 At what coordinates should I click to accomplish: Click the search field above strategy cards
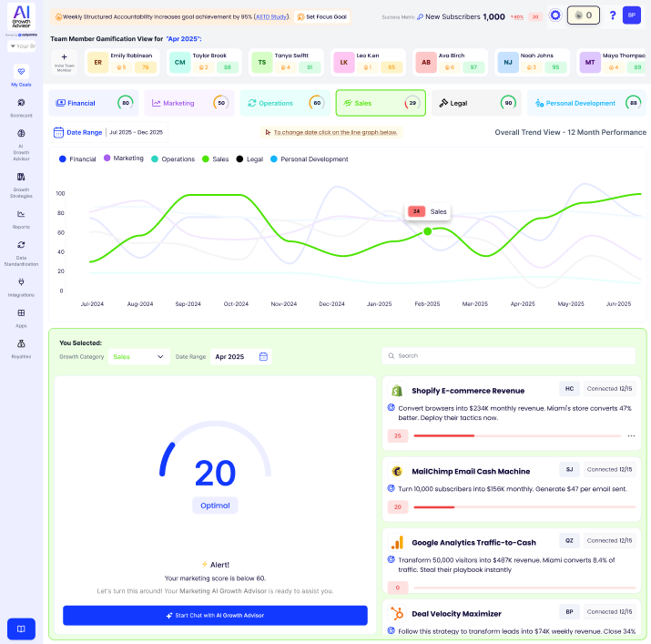508,356
